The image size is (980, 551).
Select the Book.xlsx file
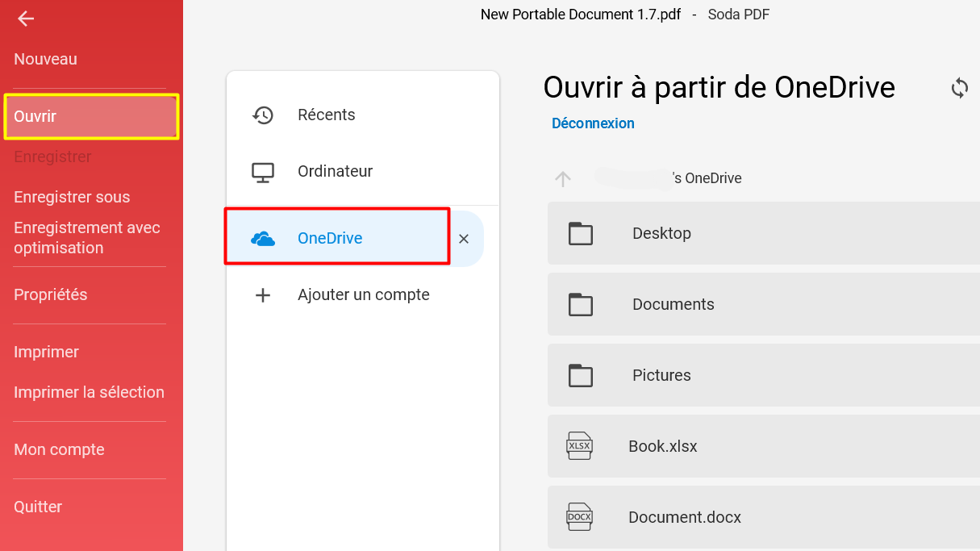(x=764, y=446)
